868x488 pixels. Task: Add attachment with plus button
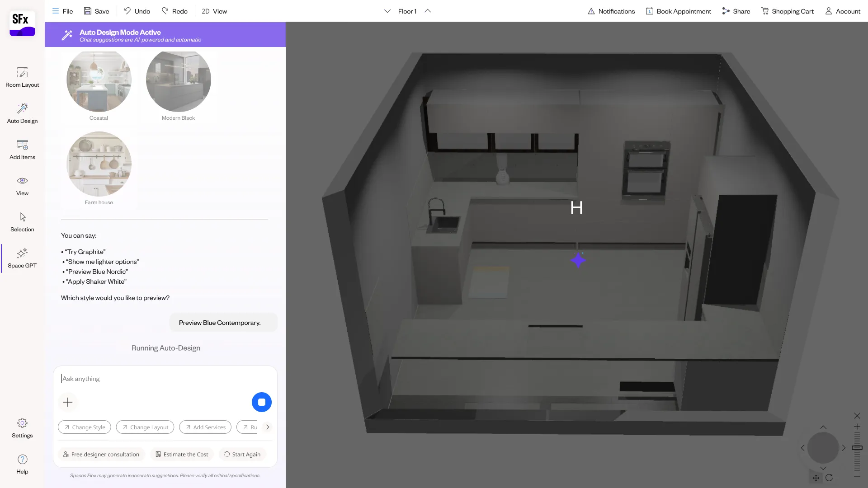pyautogui.click(x=68, y=402)
